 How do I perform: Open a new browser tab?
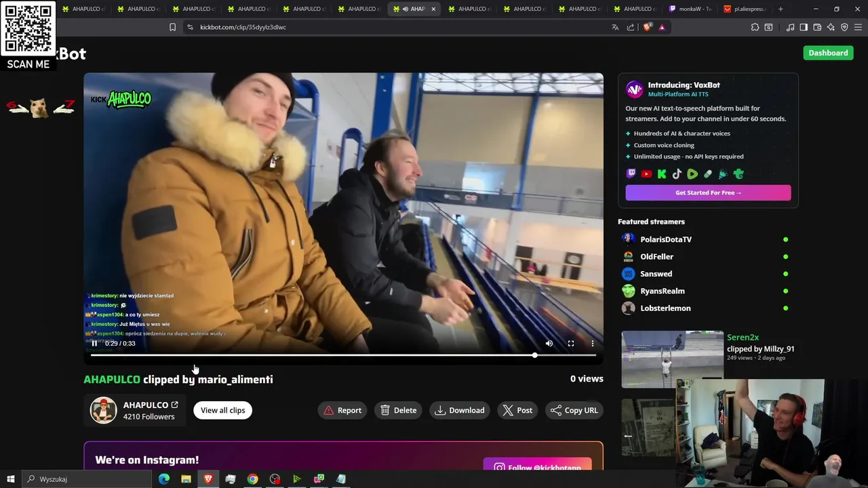[x=781, y=9]
